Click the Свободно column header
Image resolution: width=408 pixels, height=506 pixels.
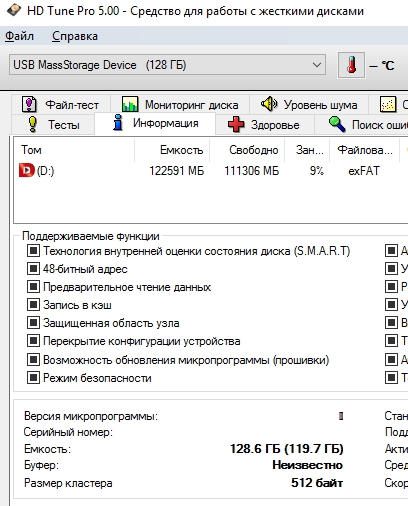click(247, 150)
